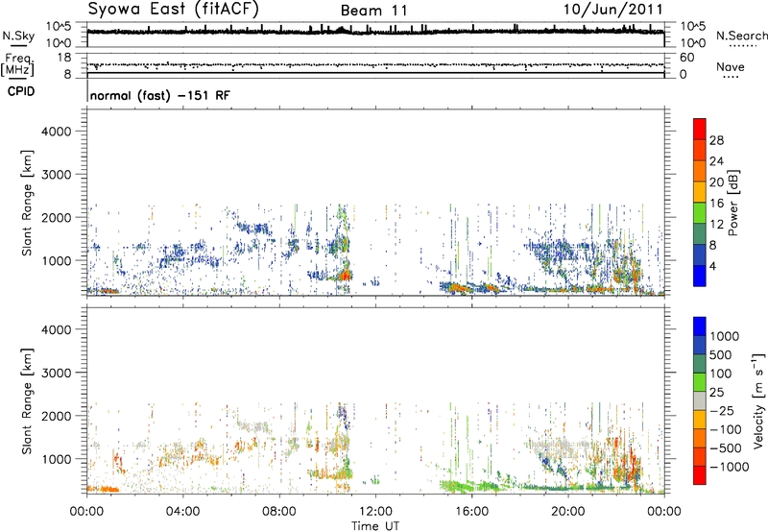This screenshot has height=532, width=768.
Task: Click the '3000' tick in the power panel
Action: coord(57,175)
